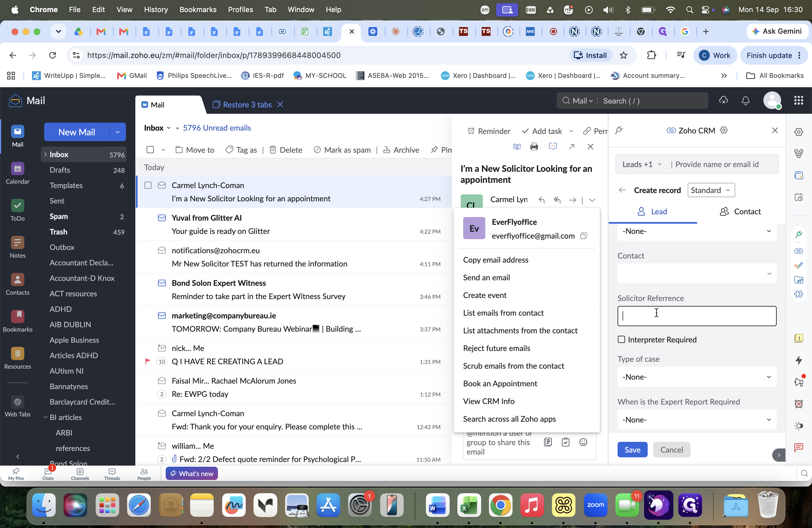Open the ToDo app icon

click(17, 210)
